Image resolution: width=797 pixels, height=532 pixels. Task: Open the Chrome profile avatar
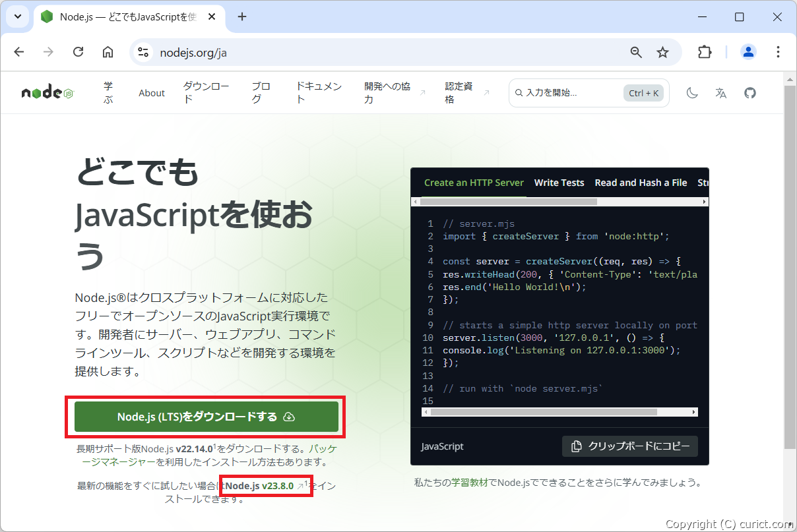748,52
